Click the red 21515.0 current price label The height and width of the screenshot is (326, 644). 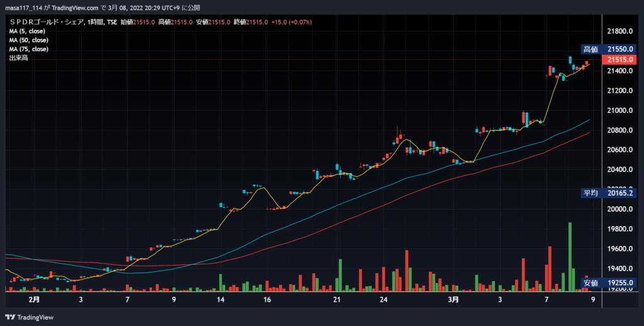[x=619, y=60]
